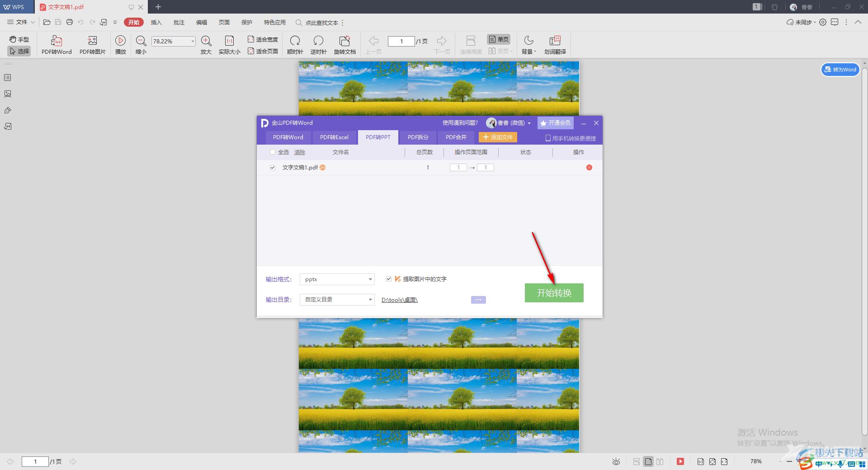This screenshot has width=868, height=470.
Task: Click the 1:1 actual size status icon
Action: [x=700, y=461]
